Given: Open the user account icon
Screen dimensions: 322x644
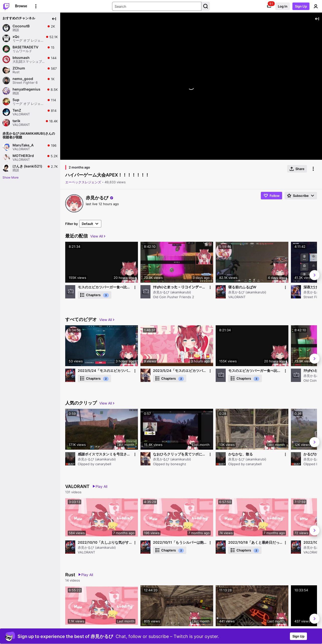Looking at the screenshot, I should pos(316,6).
